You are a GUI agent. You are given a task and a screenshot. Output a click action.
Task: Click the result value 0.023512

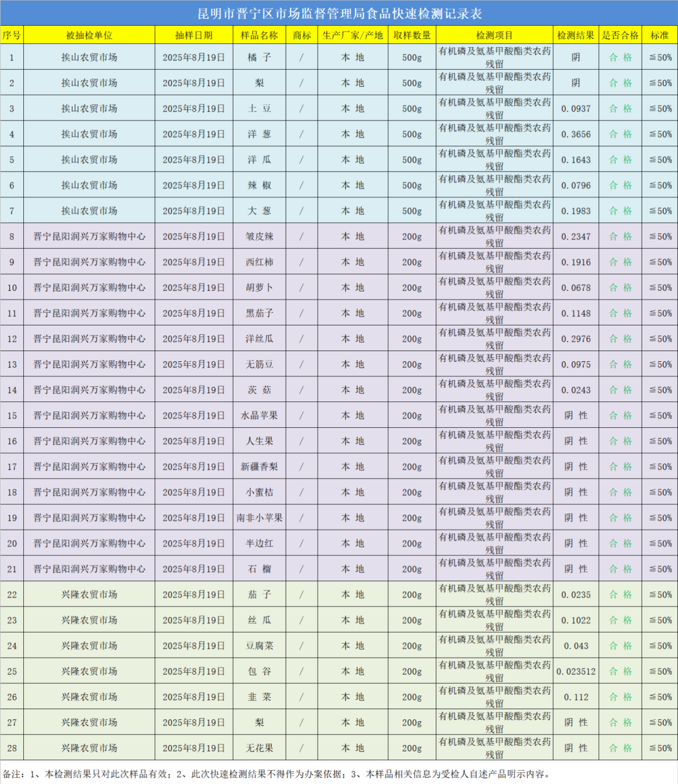pyautogui.click(x=576, y=672)
